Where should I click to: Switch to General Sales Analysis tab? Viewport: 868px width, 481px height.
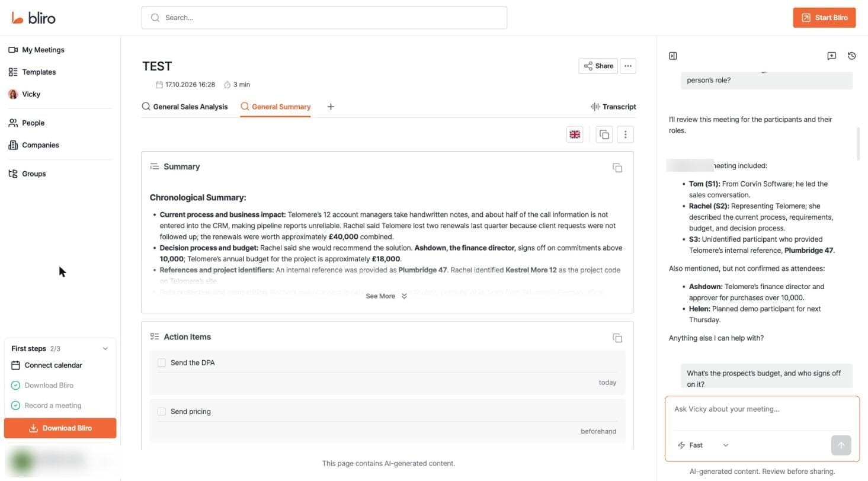coord(184,107)
